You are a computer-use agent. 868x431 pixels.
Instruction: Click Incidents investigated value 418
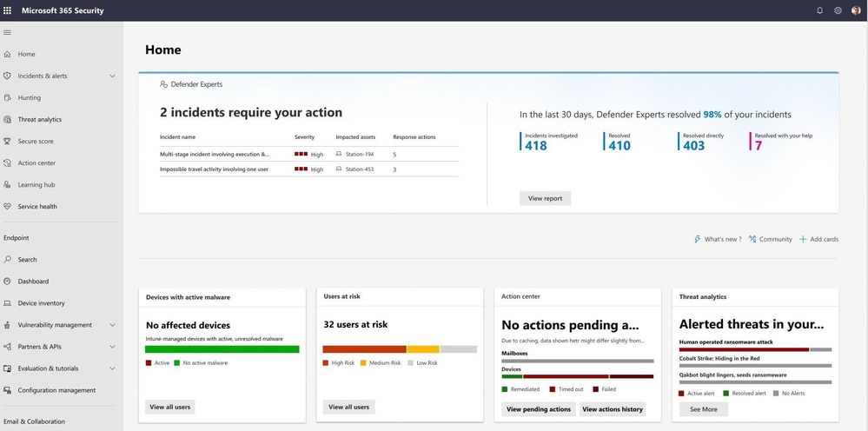536,145
